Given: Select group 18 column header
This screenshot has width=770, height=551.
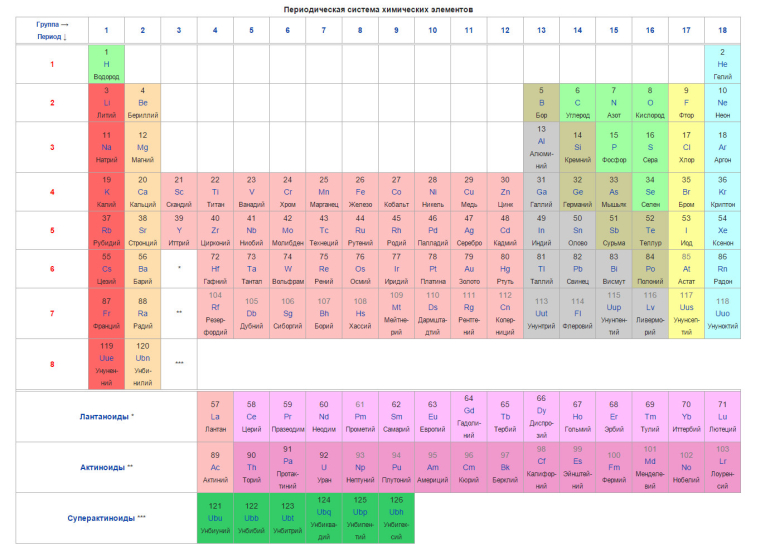Looking at the screenshot, I should (x=722, y=30).
